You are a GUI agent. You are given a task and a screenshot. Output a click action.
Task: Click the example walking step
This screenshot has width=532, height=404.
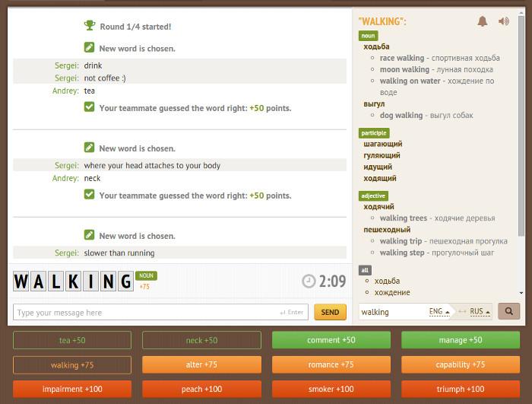point(402,253)
